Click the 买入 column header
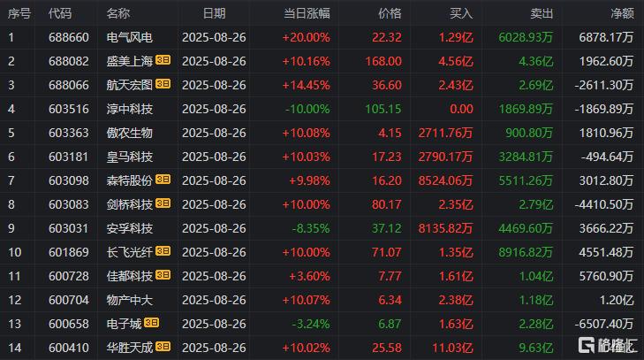644x360 pixels. coord(461,13)
